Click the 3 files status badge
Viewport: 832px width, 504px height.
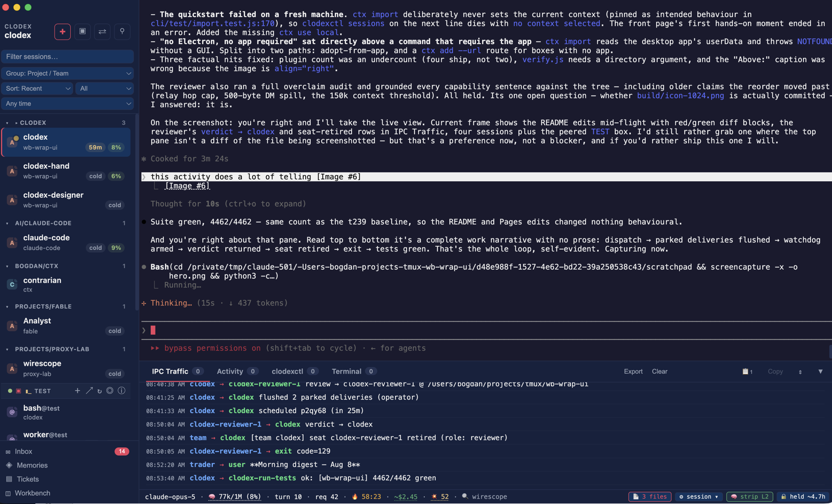click(x=649, y=497)
